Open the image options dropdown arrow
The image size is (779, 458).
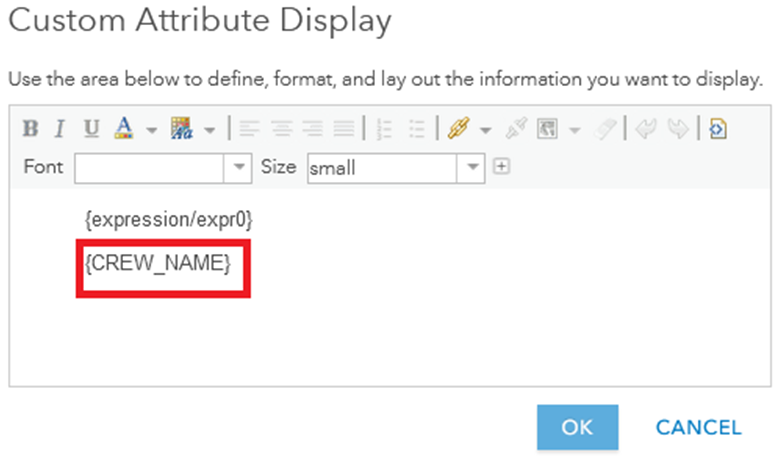tap(575, 130)
